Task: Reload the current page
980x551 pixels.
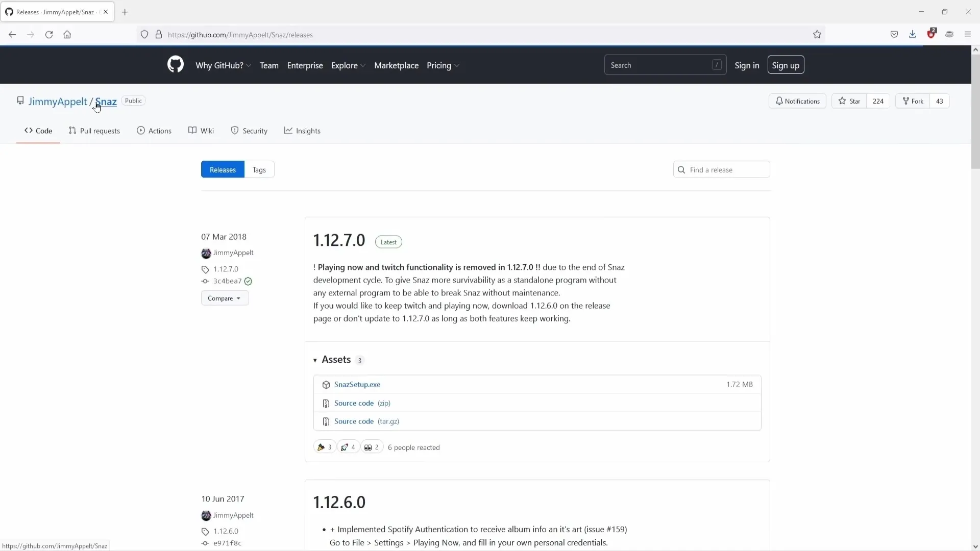Action: 49,35
